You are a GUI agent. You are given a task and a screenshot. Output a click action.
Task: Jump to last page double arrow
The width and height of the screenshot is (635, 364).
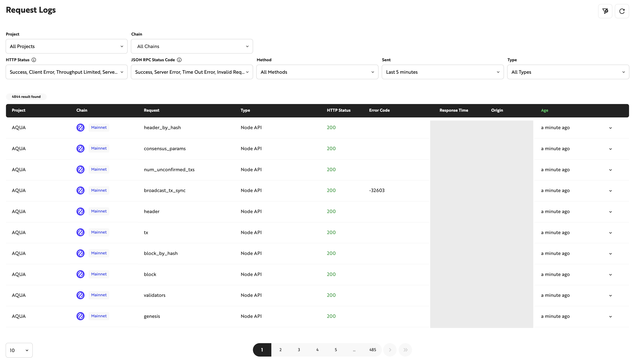click(x=405, y=350)
